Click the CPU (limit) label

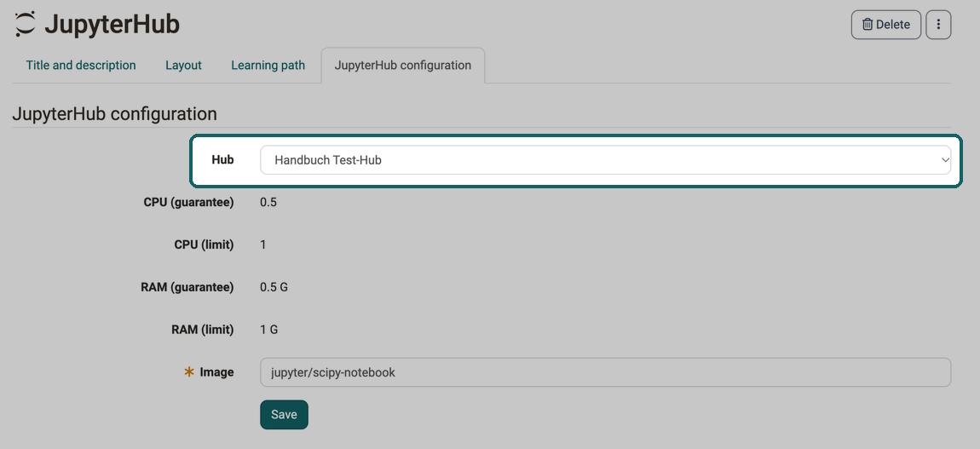pyautogui.click(x=204, y=245)
